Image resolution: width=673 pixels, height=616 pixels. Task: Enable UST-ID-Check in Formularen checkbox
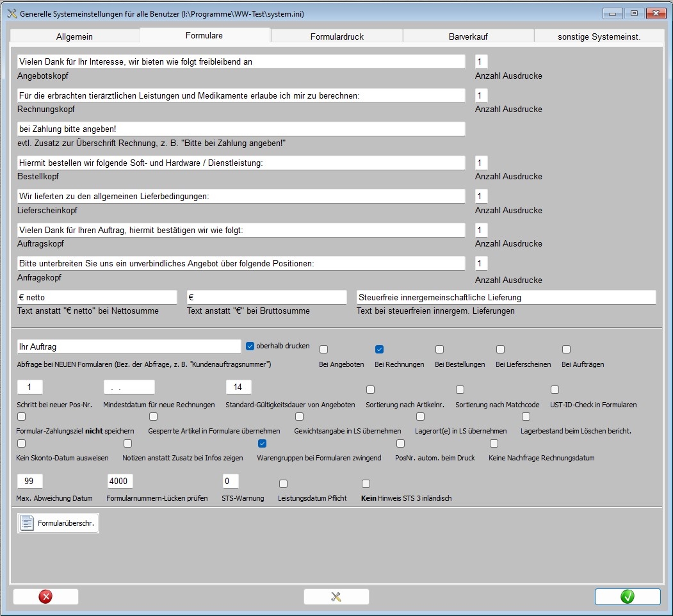[x=555, y=390]
